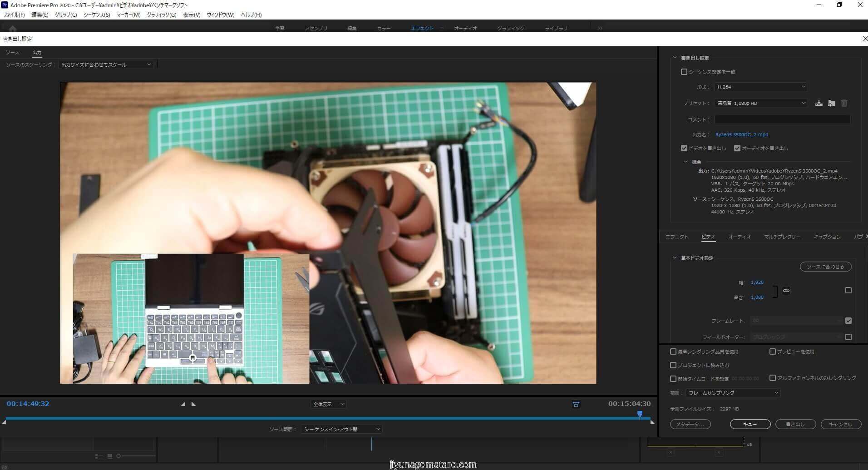Image resolution: width=868 pixels, height=470 pixels.
Task: Click the delete preset trash icon
Action: tap(844, 103)
